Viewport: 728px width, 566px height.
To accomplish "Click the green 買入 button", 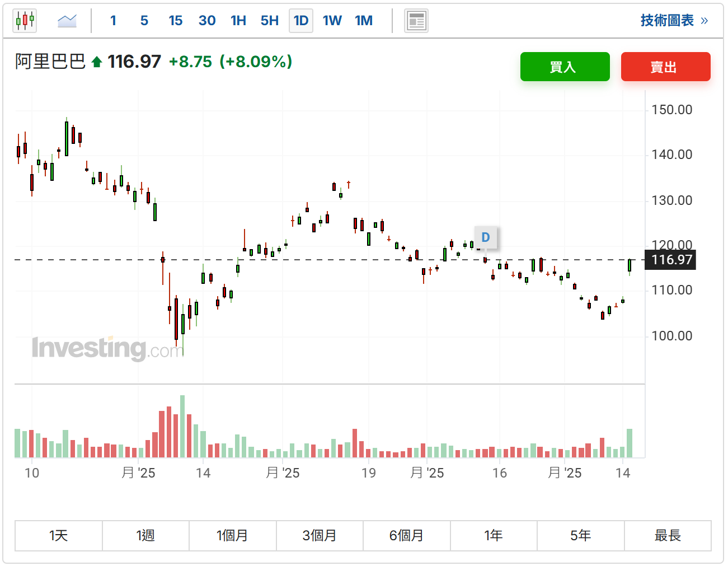I will click(565, 67).
